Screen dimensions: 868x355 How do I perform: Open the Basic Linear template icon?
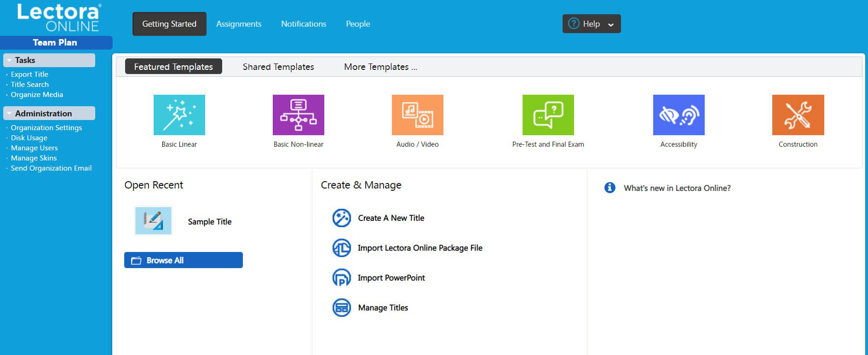(x=179, y=115)
